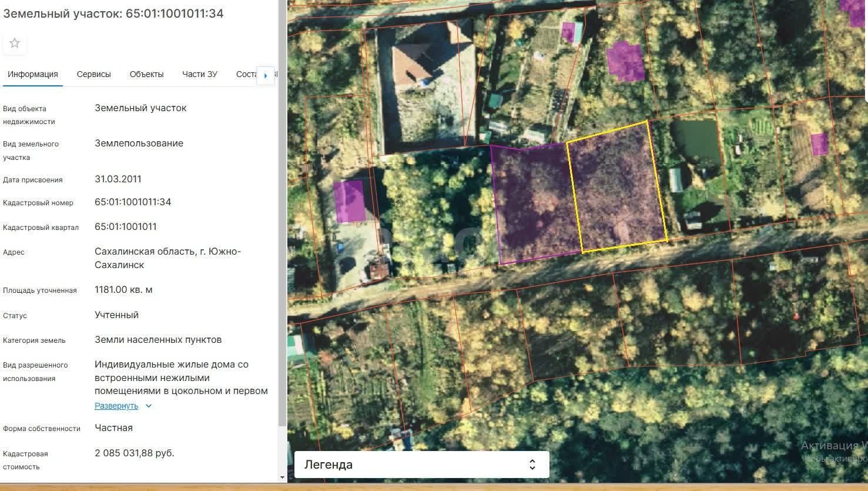Click the Кадастровый номер value 65:01:1001011:34
Image resolution: width=868 pixels, height=491 pixels.
click(133, 202)
